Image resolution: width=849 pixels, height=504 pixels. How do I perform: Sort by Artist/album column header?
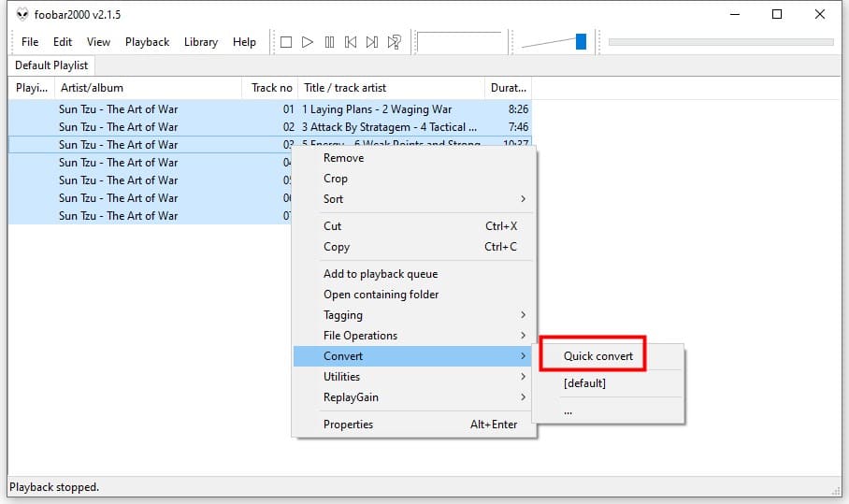pos(148,88)
